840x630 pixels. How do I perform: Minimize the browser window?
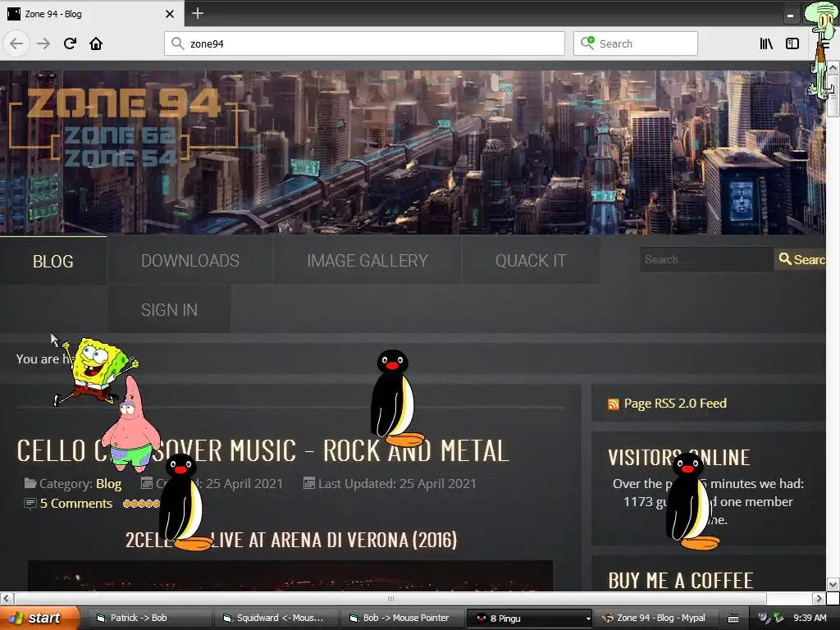pyautogui.click(x=790, y=16)
